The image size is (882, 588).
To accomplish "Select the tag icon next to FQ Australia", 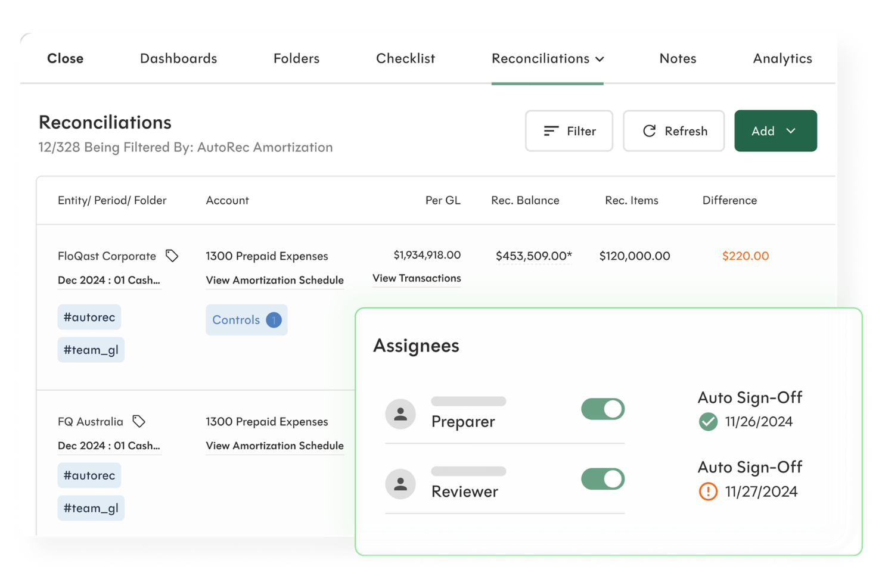I will coord(138,421).
